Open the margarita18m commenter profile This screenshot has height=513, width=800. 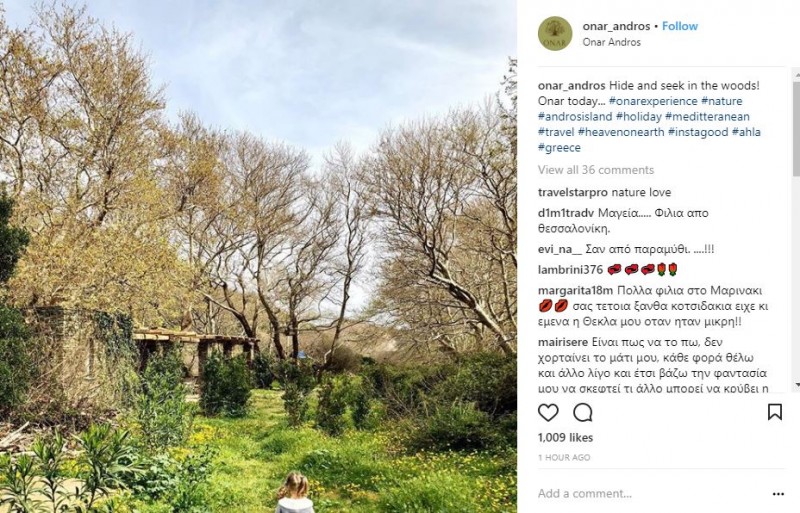pos(576,290)
